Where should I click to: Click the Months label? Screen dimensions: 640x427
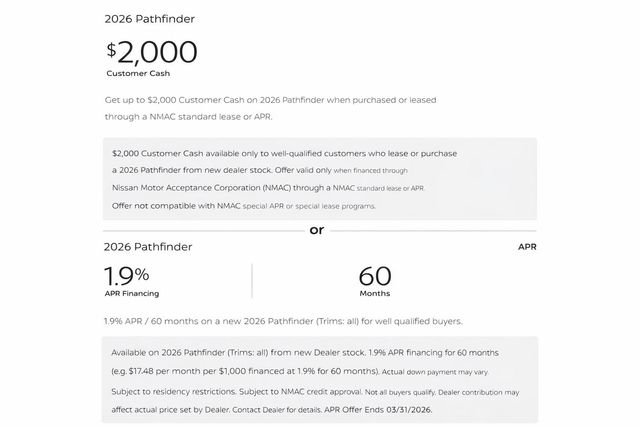(375, 293)
